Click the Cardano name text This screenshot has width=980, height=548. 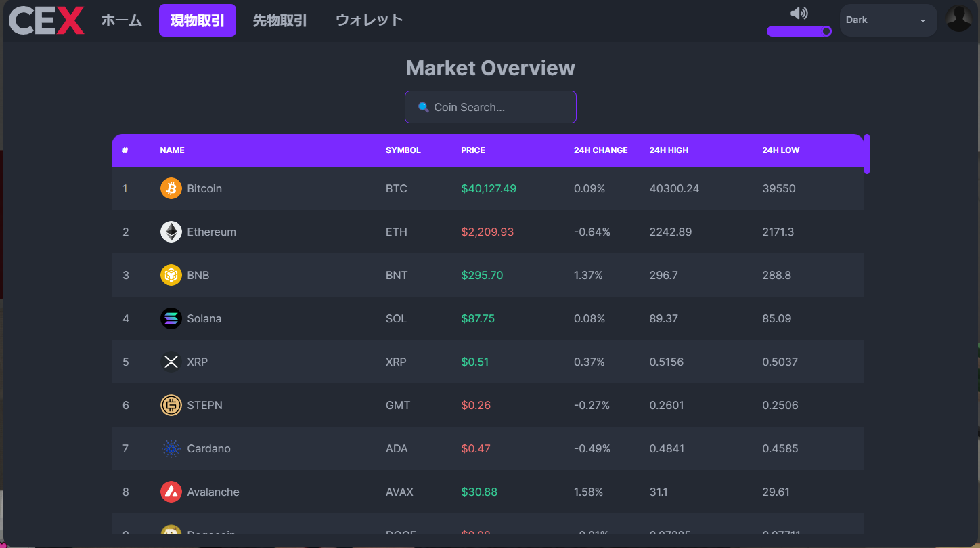(209, 448)
